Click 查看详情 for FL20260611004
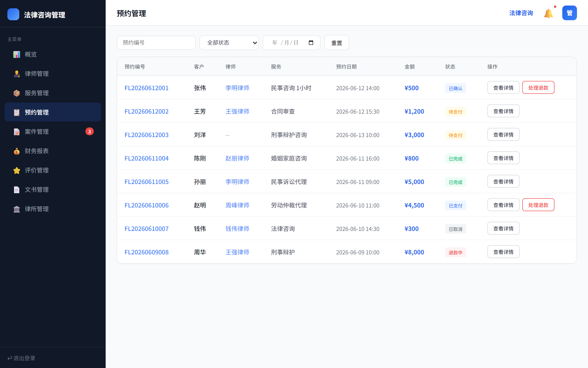Viewport: 588px width, 368px height. coord(503,158)
